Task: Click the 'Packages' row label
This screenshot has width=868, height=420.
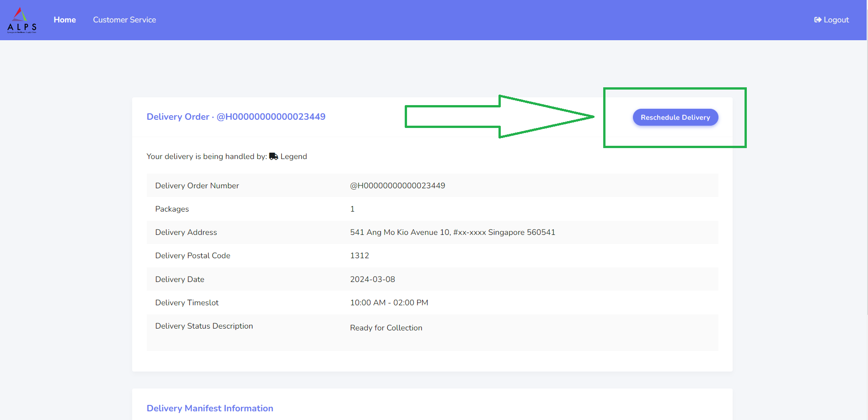Action: 172,209
